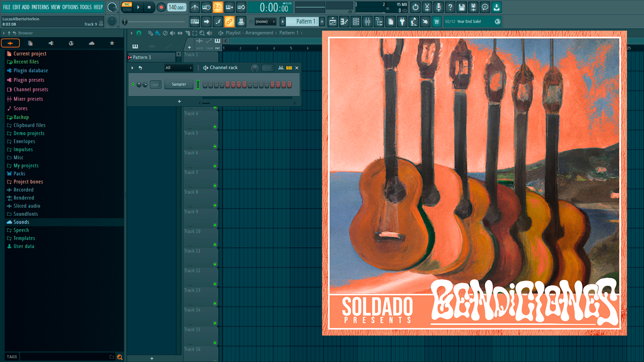Open the shop cart icon
Image resolution: width=644 pixels, height=362 pixels.
tap(437, 22)
